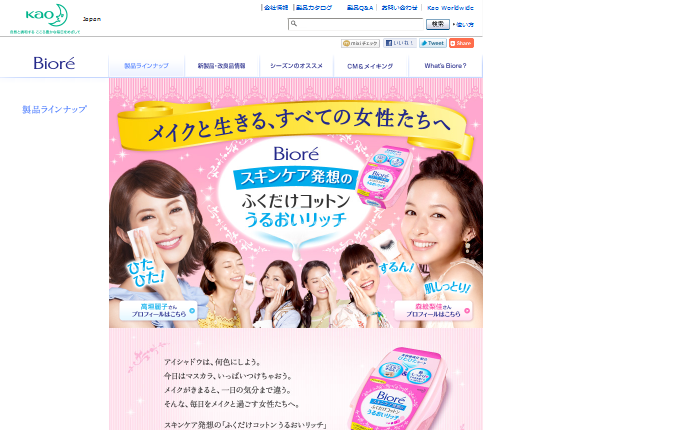Open the Kao Worldwide link
The image size is (696, 430).
pos(450,8)
